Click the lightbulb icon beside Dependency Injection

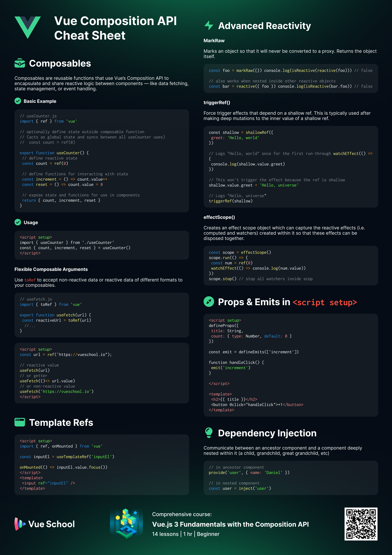[x=209, y=433]
